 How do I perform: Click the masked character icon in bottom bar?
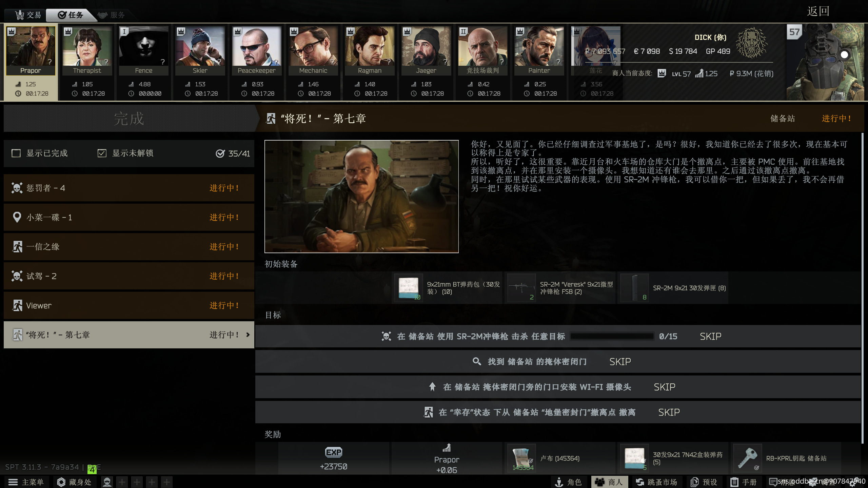coord(107,482)
